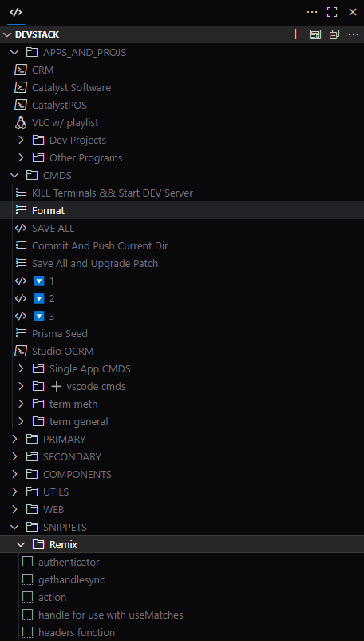Click the plus icon in DEVSTACK header

(295, 34)
